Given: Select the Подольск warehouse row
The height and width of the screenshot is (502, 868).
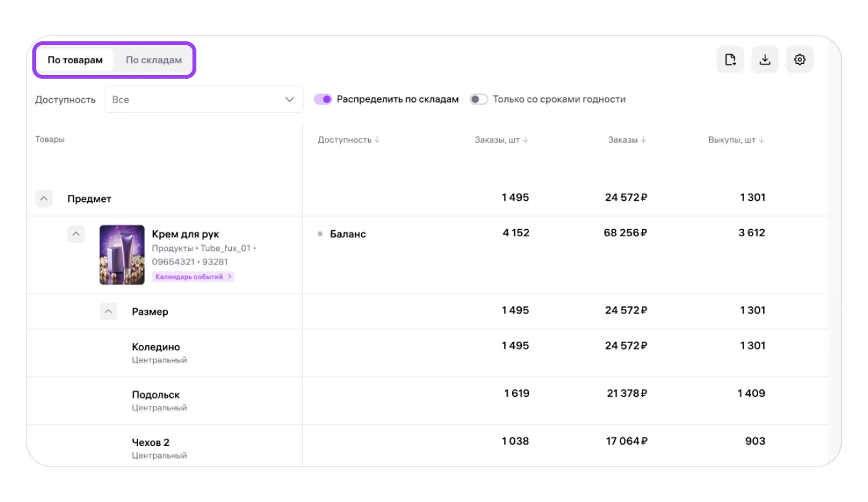Looking at the screenshot, I should click(156, 395).
